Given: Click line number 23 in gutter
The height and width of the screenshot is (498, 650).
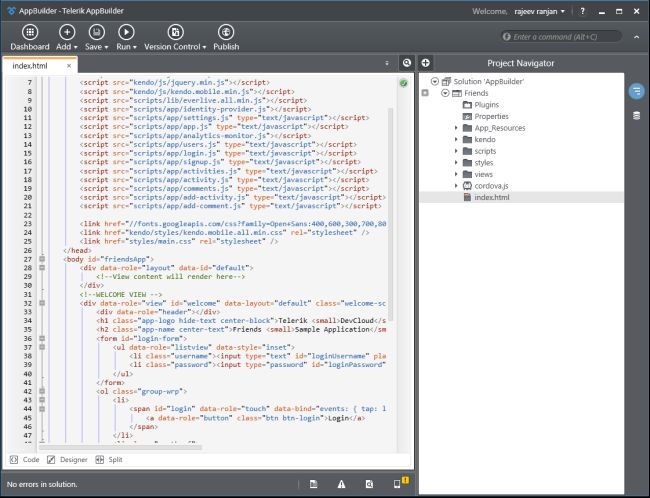Looking at the screenshot, I should [28, 224].
